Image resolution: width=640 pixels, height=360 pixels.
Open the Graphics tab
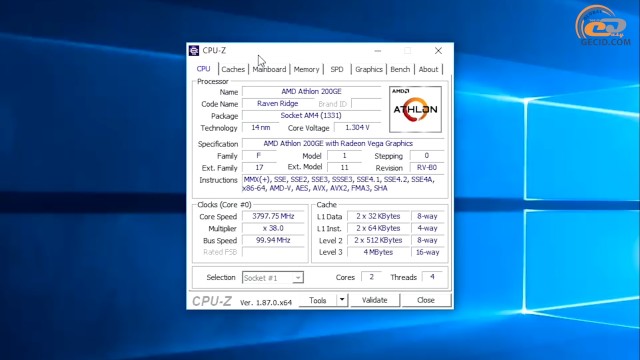(x=369, y=69)
